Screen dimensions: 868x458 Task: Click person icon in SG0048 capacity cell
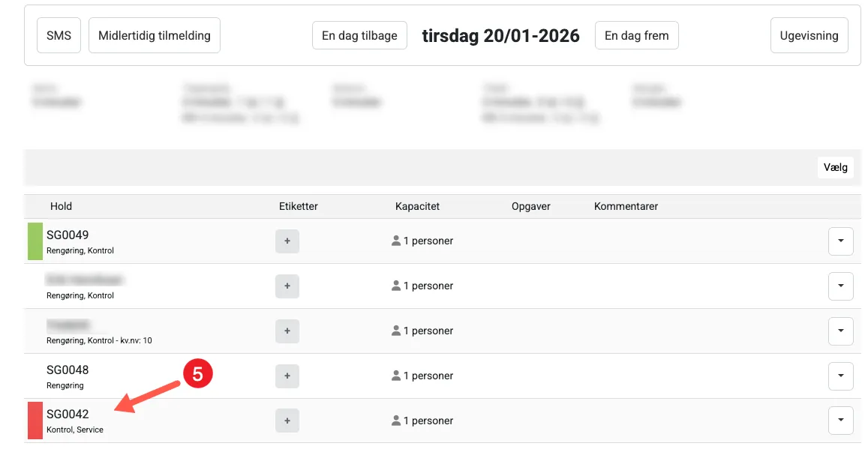[x=395, y=376]
